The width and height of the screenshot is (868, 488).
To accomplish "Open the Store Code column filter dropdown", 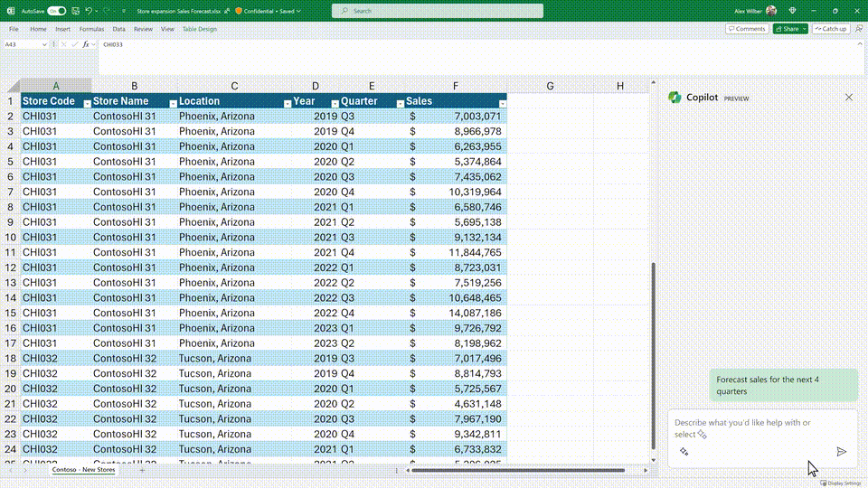I will pyautogui.click(x=87, y=103).
